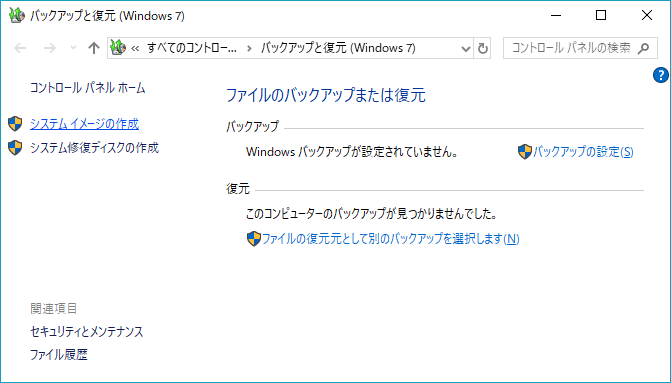Screen dimensions: 671x383
Task: Click the shield icon beside システム イメージの作成
Action: pyautogui.click(x=15, y=124)
